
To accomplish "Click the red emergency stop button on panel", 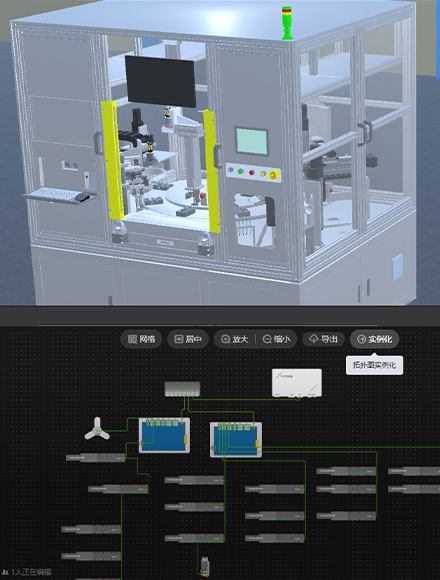I will click(x=274, y=175).
